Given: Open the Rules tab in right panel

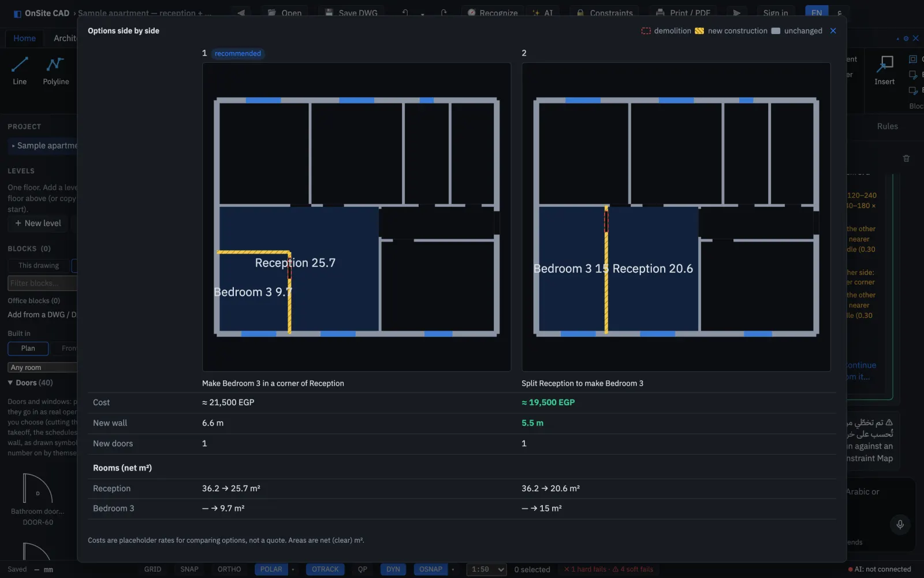Looking at the screenshot, I should point(887,126).
